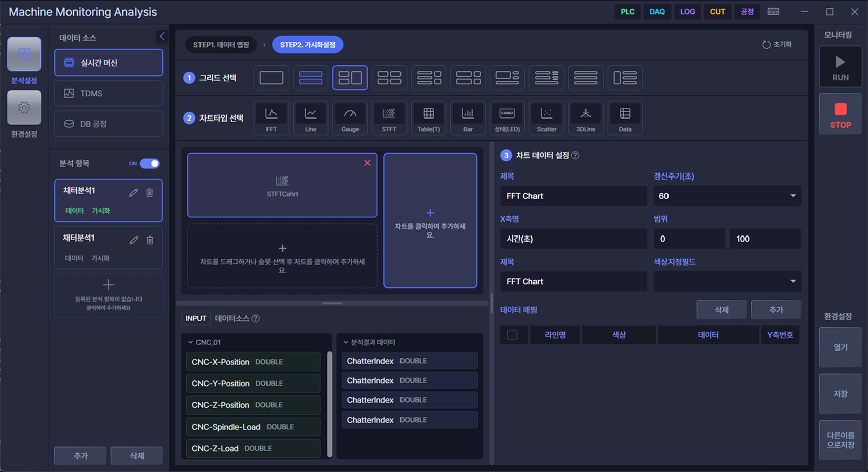Switch to STEP1. 데이터 맵핑 tab
This screenshot has height=472, width=868.
[x=221, y=45]
